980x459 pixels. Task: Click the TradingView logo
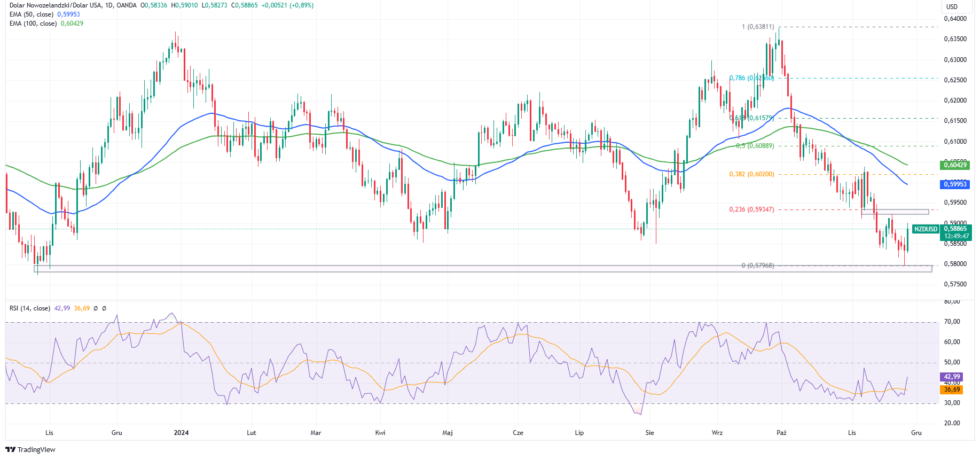pyautogui.click(x=30, y=449)
